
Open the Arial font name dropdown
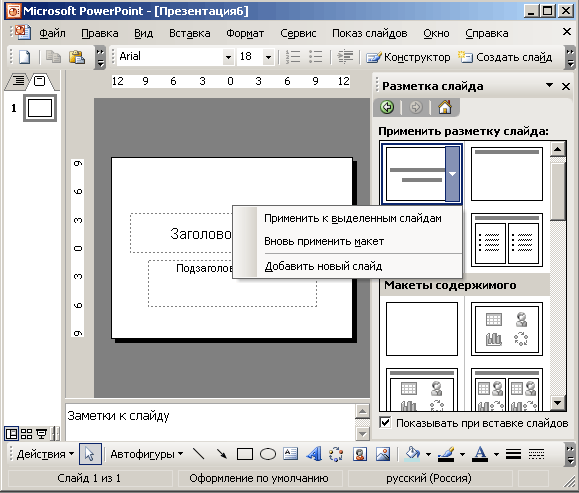[x=229, y=57]
